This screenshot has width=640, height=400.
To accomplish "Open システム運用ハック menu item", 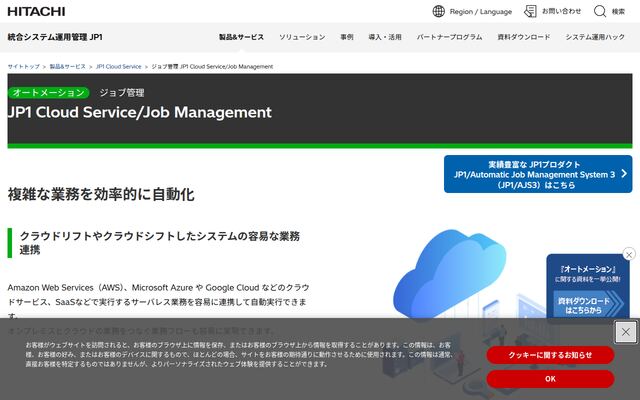I will (595, 37).
